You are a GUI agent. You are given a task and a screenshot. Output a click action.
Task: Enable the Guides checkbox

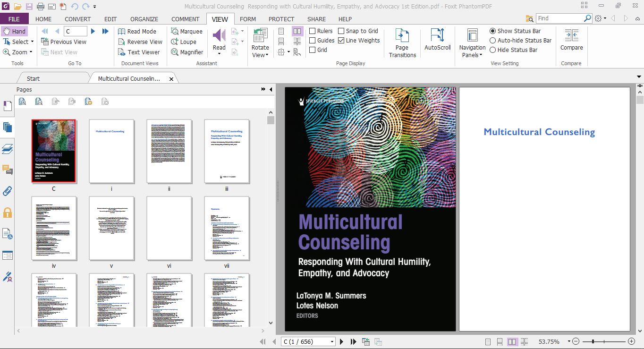coord(313,40)
